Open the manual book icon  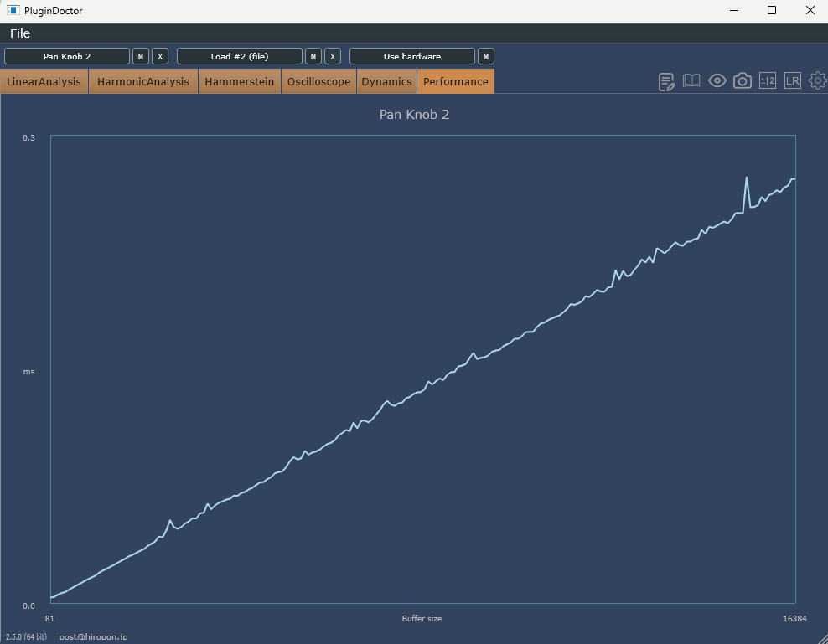pos(692,81)
